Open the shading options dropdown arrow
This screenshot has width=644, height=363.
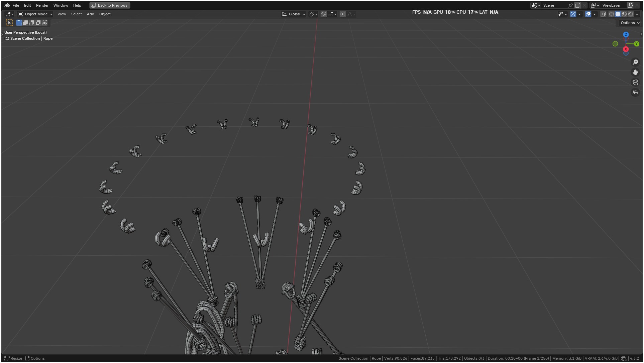pos(637,14)
